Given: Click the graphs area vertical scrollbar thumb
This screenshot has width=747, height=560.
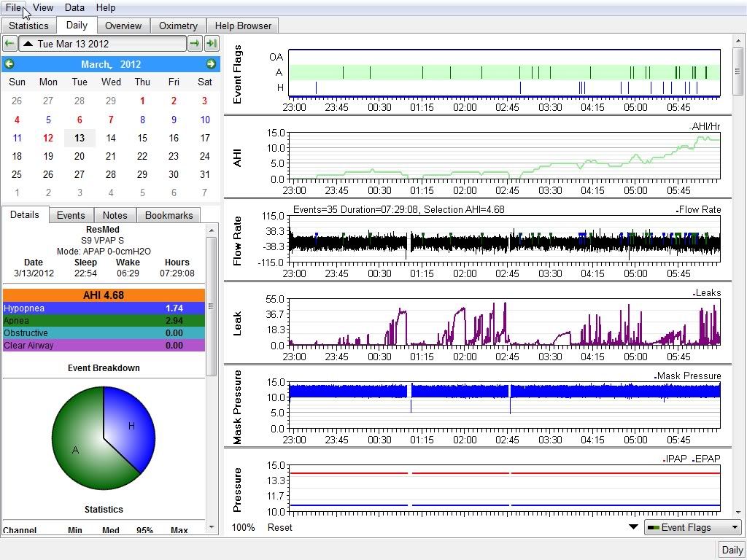Looking at the screenshot, I should pyautogui.click(x=737, y=71).
